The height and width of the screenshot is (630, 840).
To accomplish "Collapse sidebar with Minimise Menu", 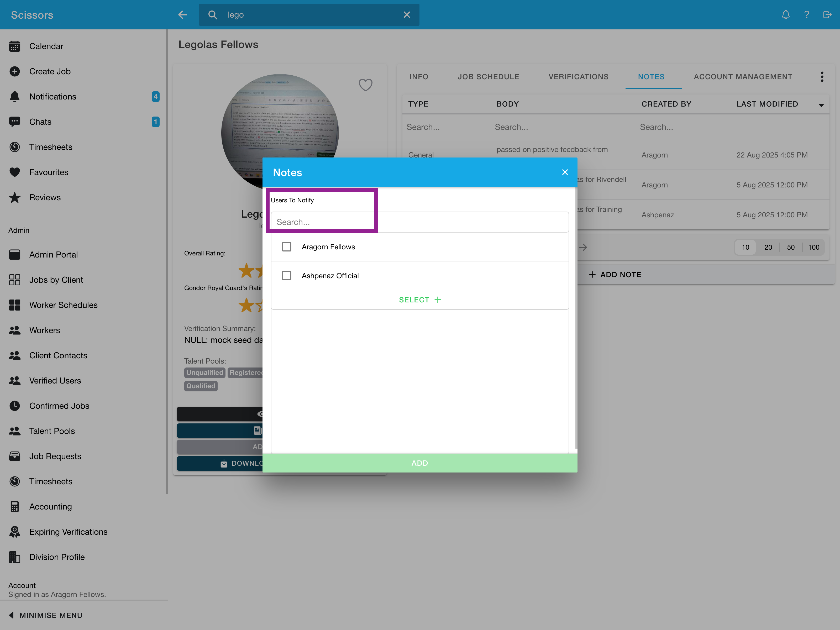I will 46,615.
